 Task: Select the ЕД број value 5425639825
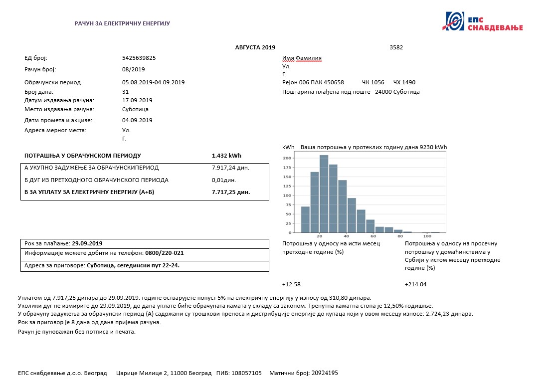[138, 58]
